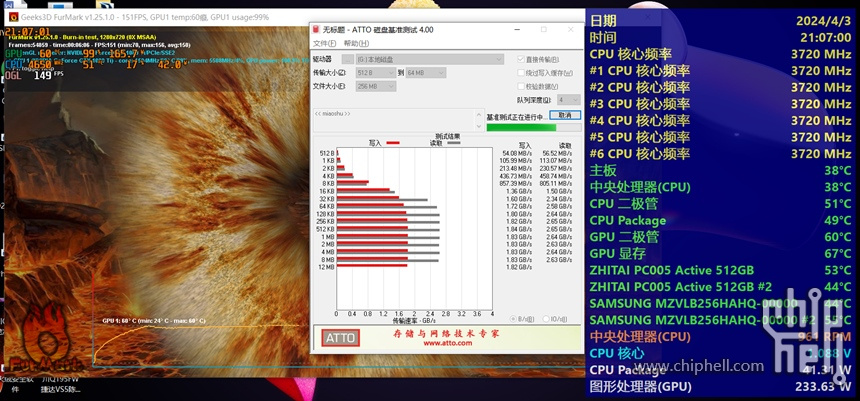The height and width of the screenshot is (401, 860).
Task: Click description box scroll-down arrow
Action: click(x=478, y=128)
